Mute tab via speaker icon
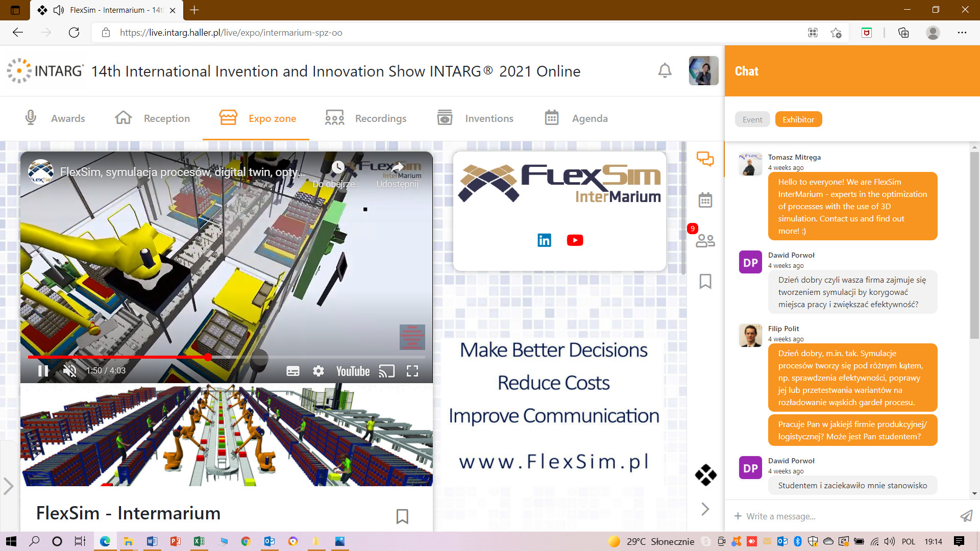The width and height of the screenshot is (980, 551). coord(59,10)
